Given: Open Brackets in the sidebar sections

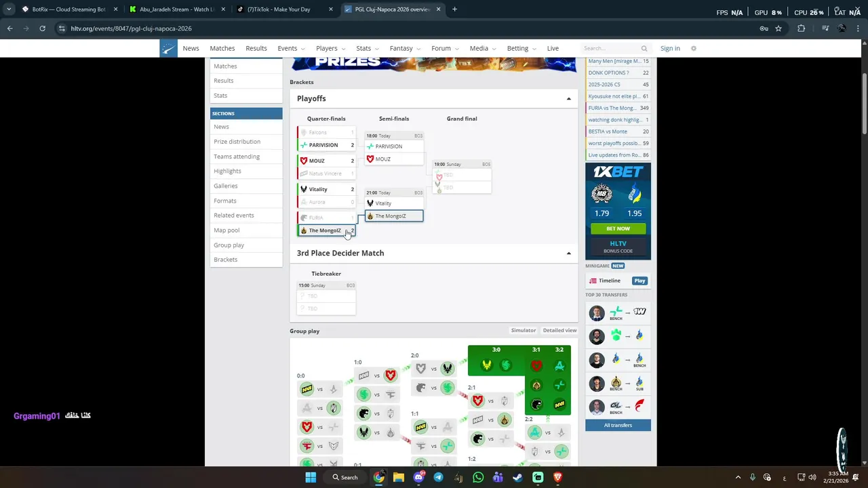Looking at the screenshot, I should (225, 260).
